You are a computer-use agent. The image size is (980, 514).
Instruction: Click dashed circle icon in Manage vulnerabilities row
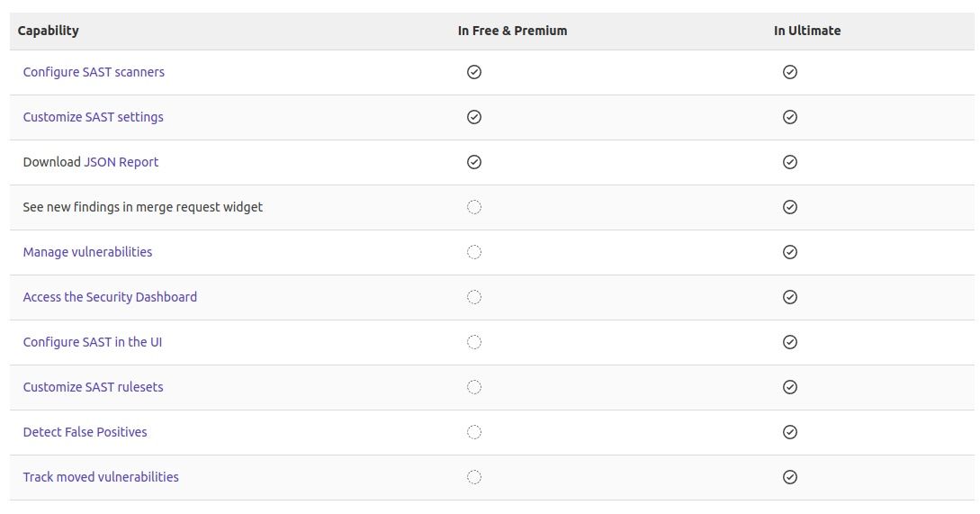pyautogui.click(x=474, y=252)
